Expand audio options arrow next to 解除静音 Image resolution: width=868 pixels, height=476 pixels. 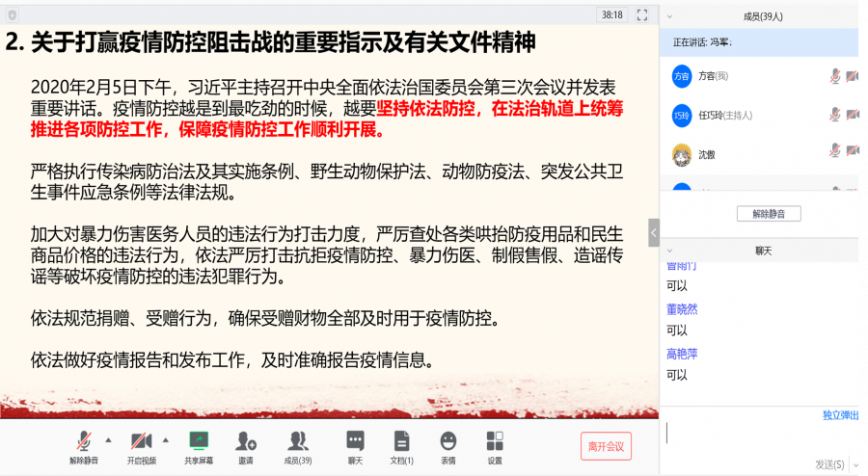pyautogui.click(x=108, y=440)
